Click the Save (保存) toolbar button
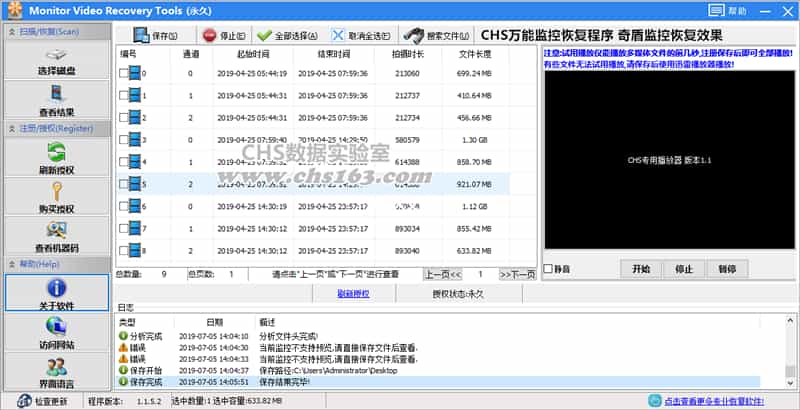 pos(156,36)
